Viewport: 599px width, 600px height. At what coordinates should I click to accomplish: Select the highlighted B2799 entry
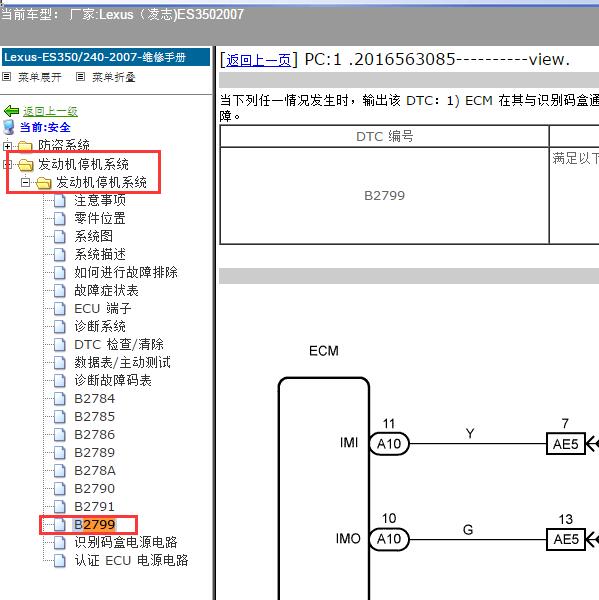(x=95, y=524)
